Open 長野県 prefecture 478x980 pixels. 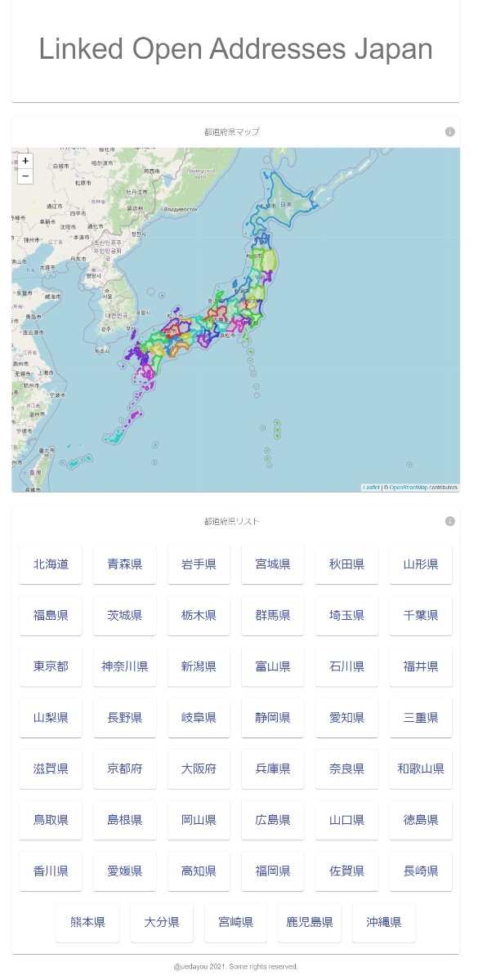[x=125, y=718]
